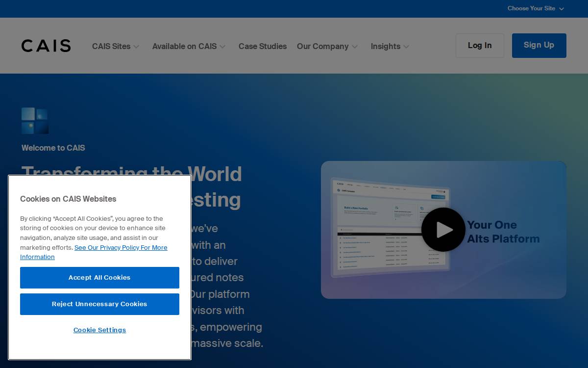588x368 pixels.
Task: Expand the Available on CAIS menu
Action: [189, 46]
